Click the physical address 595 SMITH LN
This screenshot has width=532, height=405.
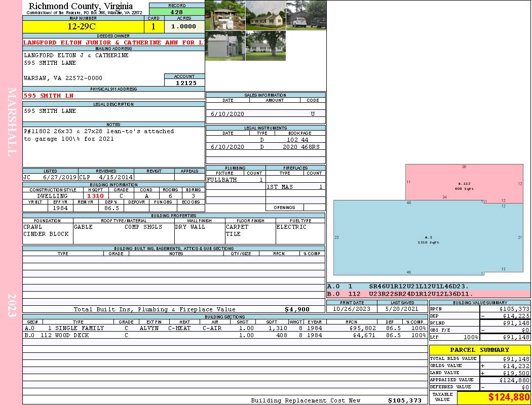[49, 96]
